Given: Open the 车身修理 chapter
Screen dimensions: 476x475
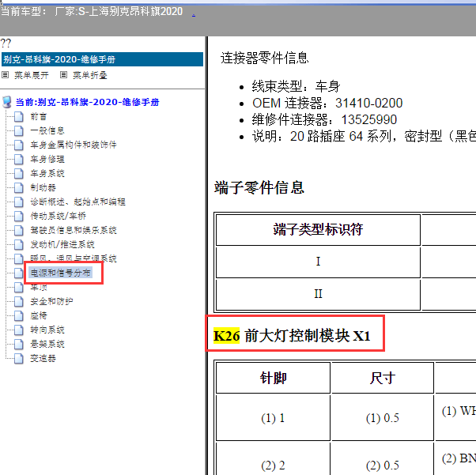Looking at the screenshot, I should pyautogui.click(x=47, y=160).
